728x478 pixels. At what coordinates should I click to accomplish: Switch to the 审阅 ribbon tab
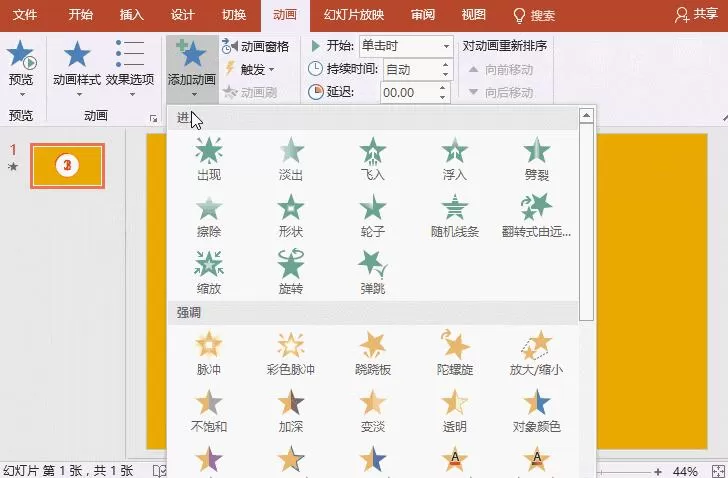coord(423,15)
